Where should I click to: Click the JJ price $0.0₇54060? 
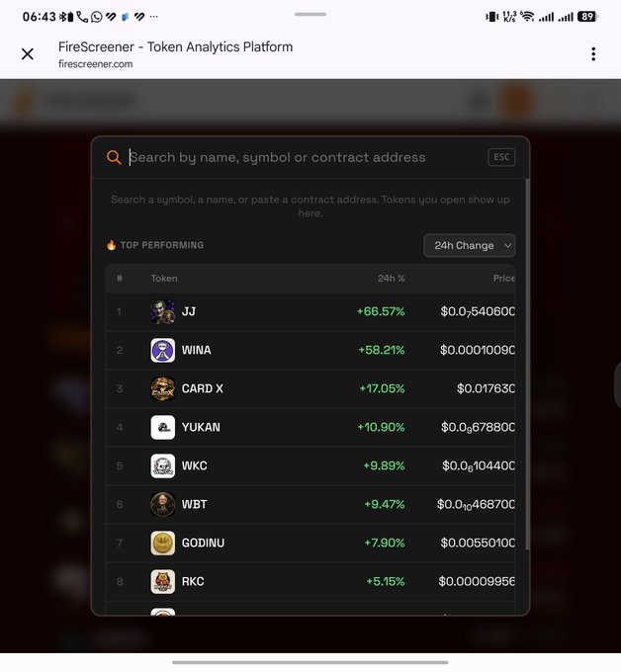pos(478,311)
